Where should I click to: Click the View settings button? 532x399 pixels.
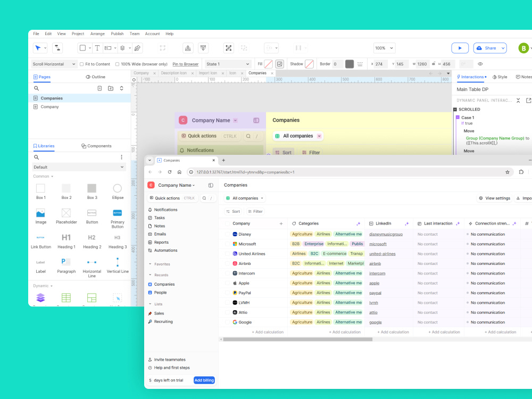point(495,198)
